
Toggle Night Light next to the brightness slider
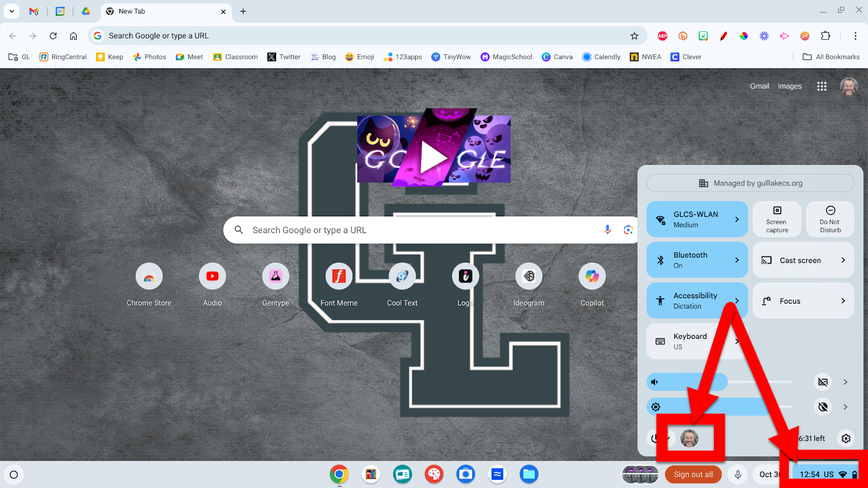823,407
